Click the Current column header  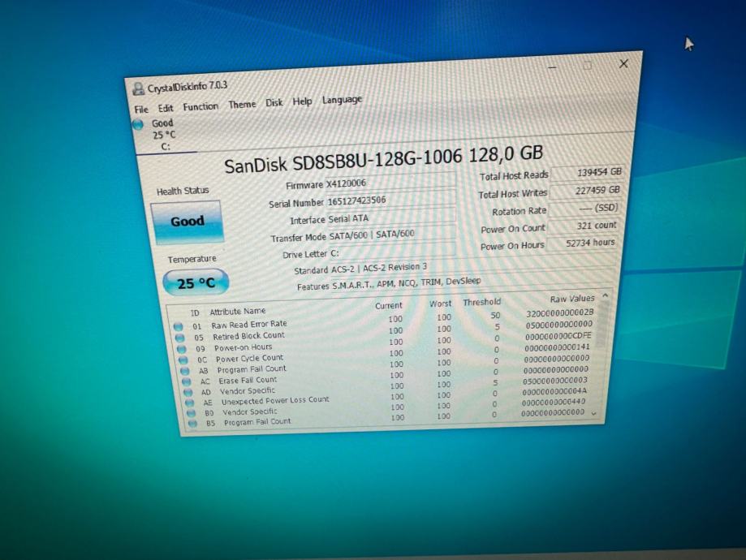[388, 306]
